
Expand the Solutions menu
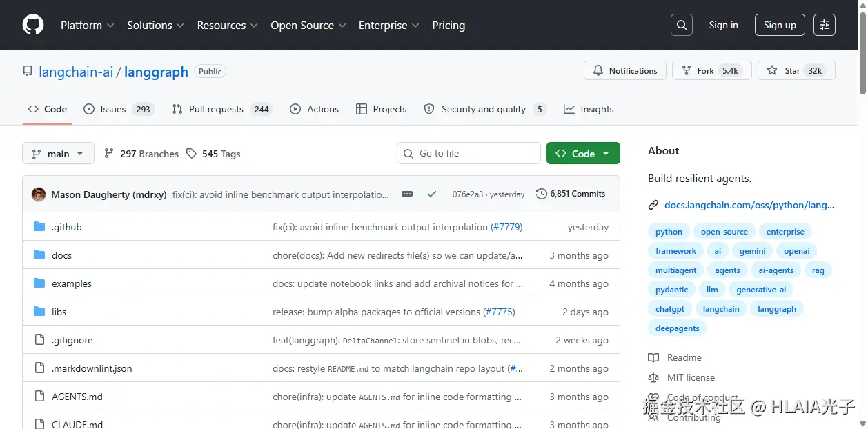click(x=155, y=25)
